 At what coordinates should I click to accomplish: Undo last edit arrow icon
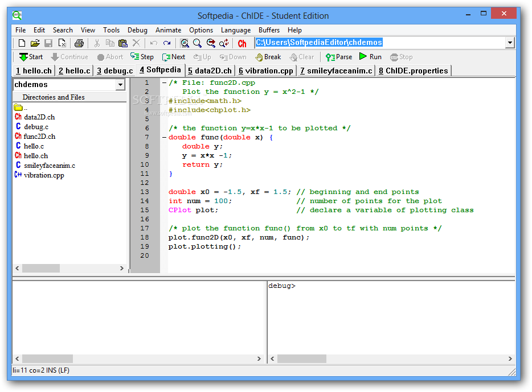(154, 43)
